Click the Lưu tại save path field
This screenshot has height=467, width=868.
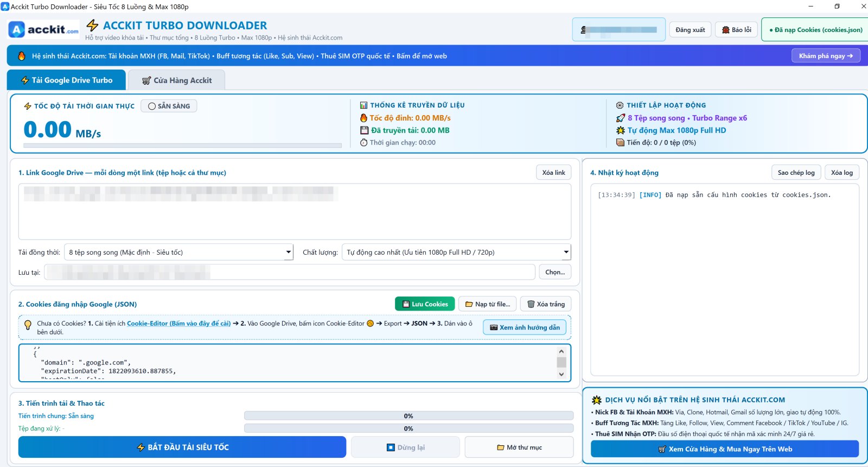[x=290, y=272]
